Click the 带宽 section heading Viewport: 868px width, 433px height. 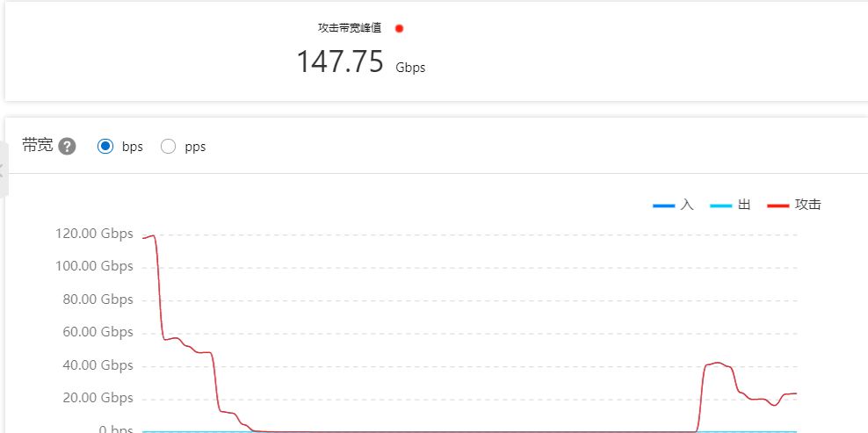point(38,146)
